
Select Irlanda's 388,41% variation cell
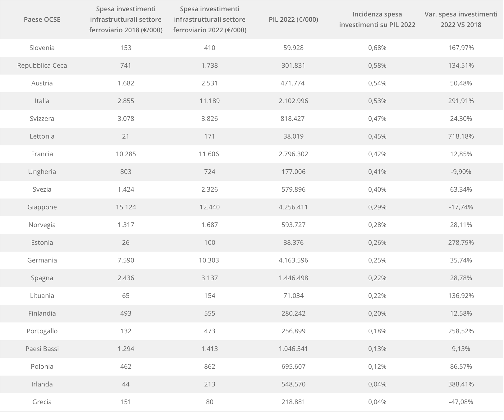click(461, 384)
